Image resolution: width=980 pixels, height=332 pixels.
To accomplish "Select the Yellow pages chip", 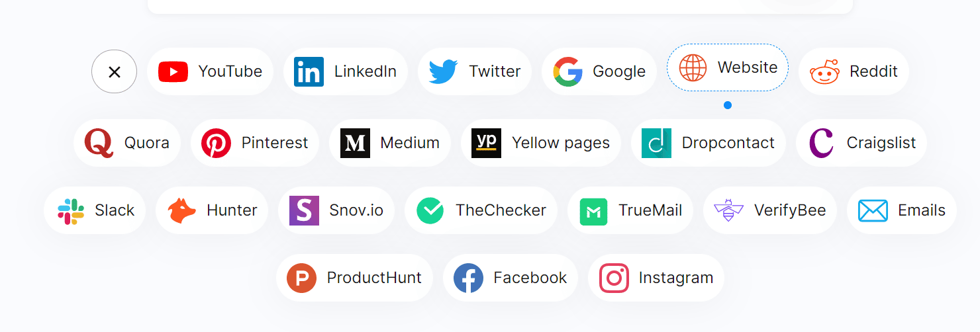I will (x=541, y=143).
